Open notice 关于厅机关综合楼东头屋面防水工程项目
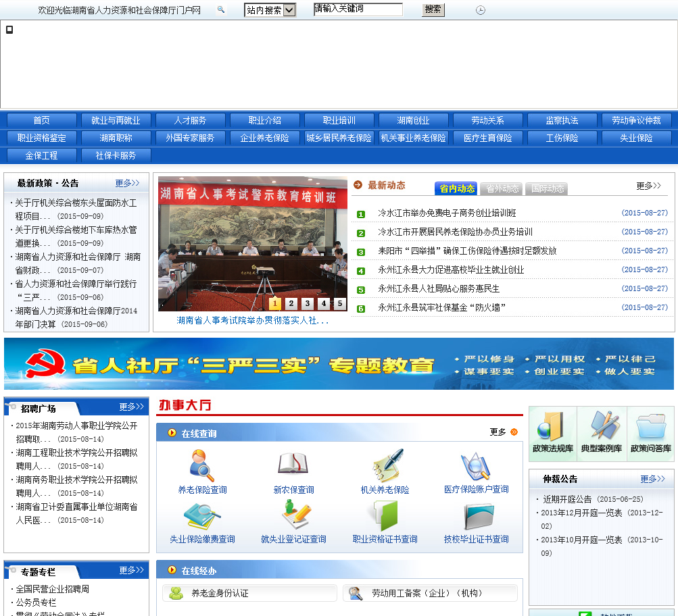Image resolution: width=678 pixels, height=616 pixels. coord(76,209)
